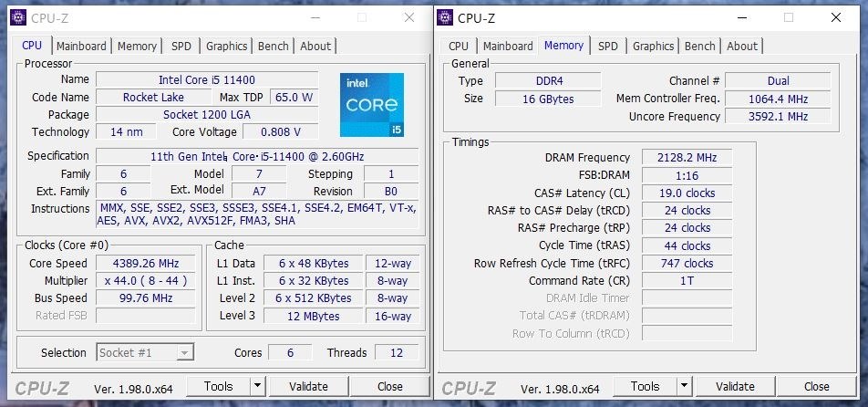The image size is (868, 407).
Task: Click Level 3 value 12 MBytes
Action: pyautogui.click(x=314, y=316)
